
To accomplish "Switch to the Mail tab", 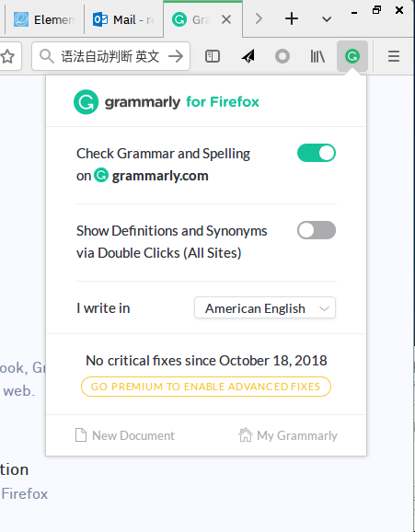I will [x=123, y=19].
